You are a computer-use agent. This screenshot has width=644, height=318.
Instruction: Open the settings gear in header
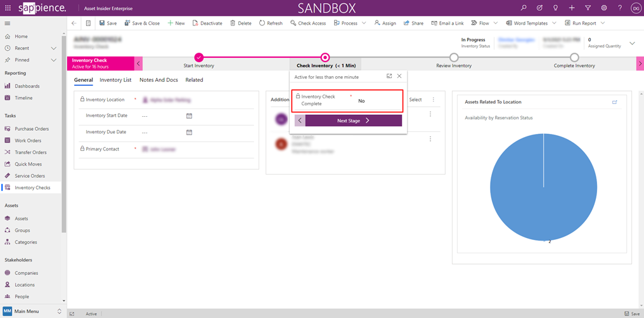tap(603, 8)
